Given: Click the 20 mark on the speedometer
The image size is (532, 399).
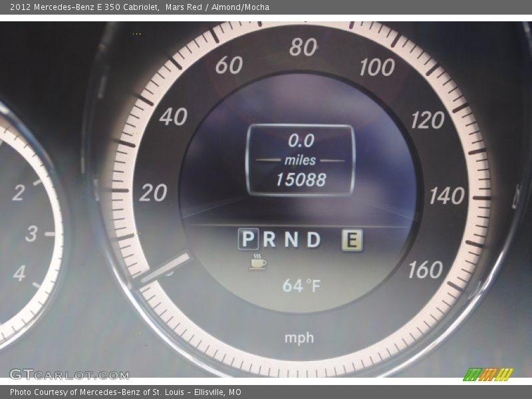Looking at the screenshot, I should click(x=153, y=193).
